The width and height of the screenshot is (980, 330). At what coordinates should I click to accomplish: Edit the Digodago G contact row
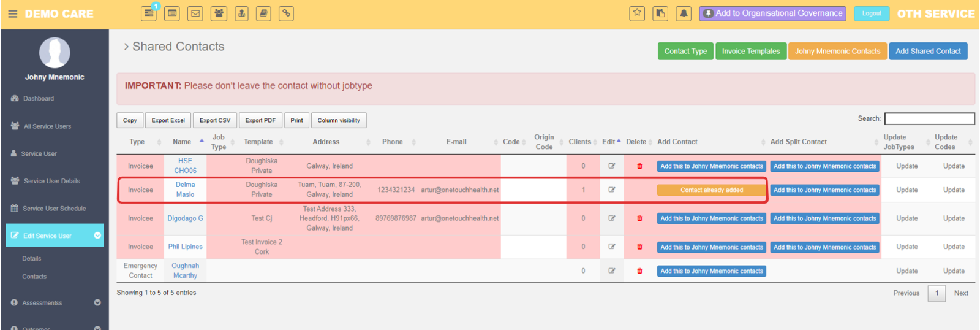(x=611, y=218)
